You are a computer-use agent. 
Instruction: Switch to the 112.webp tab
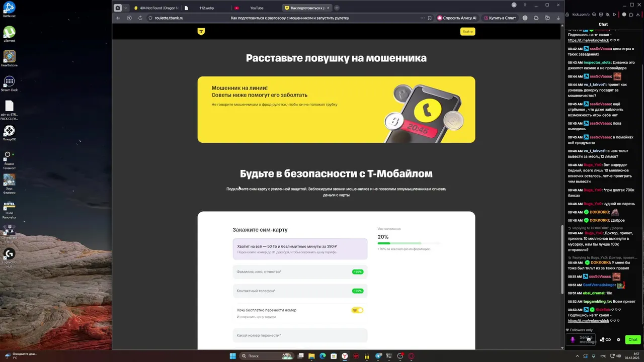pos(206,8)
